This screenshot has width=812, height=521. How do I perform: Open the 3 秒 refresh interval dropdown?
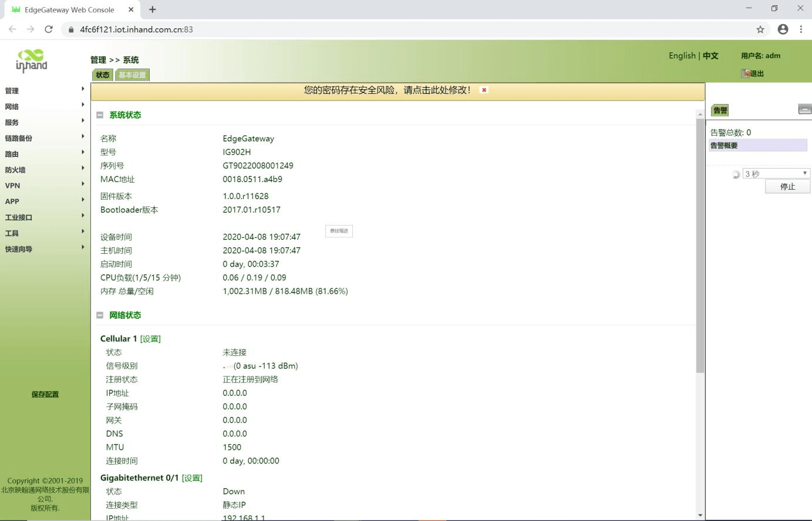[x=776, y=173]
